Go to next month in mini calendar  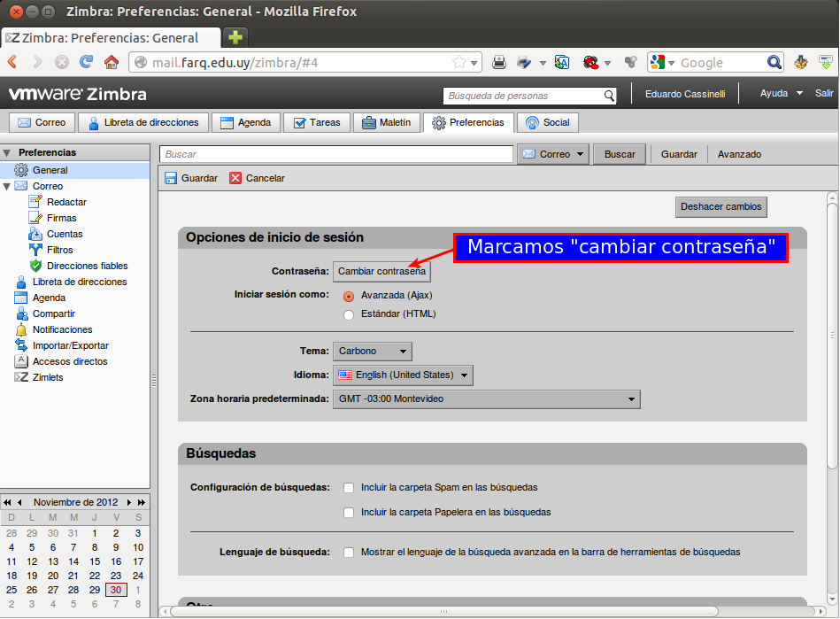tap(129, 502)
